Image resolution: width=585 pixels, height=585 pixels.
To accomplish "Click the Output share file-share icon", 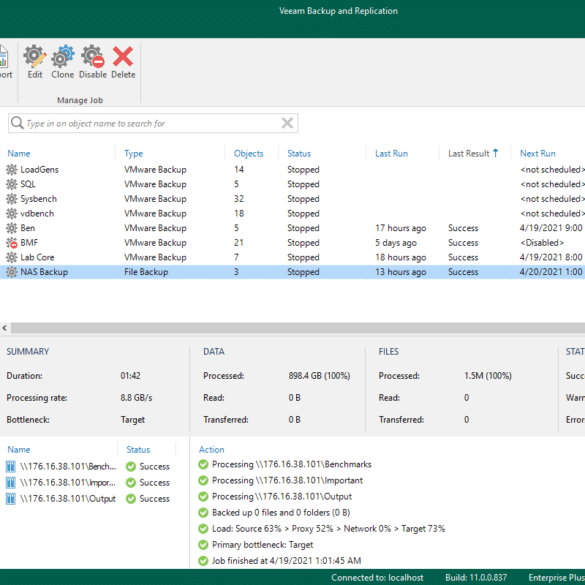I will pyautogui.click(x=10, y=498).
